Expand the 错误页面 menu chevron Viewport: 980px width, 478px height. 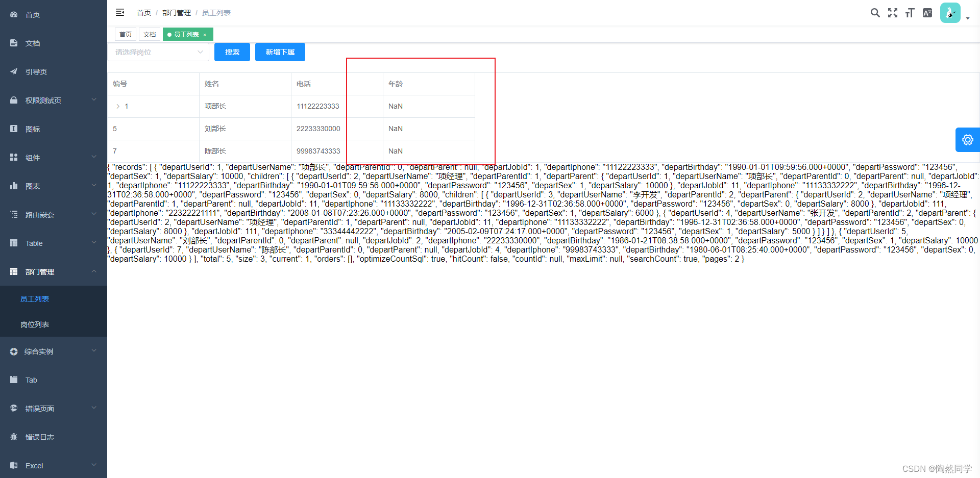(x=94, y=408)
